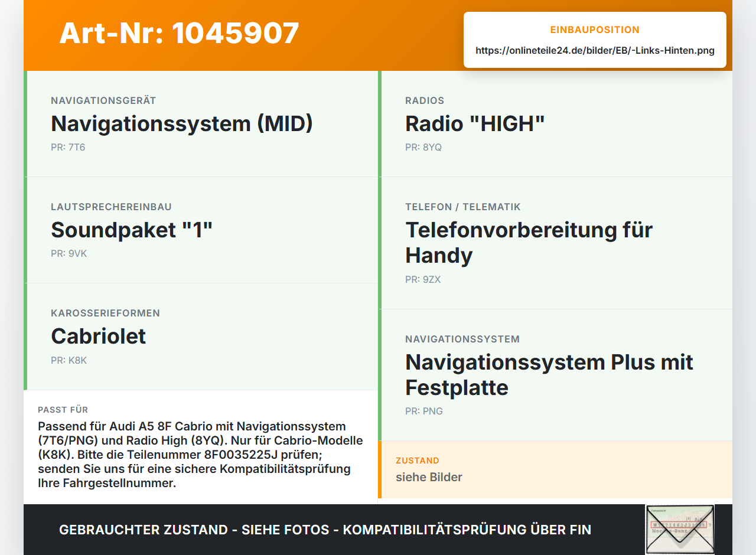The height and width of the screenshot is (555, 756).
Task: Click the PR: 8YQ code
Action: point(423,147)
